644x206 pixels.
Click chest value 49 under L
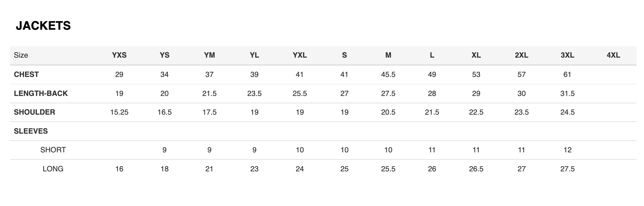tap(432, 74)
